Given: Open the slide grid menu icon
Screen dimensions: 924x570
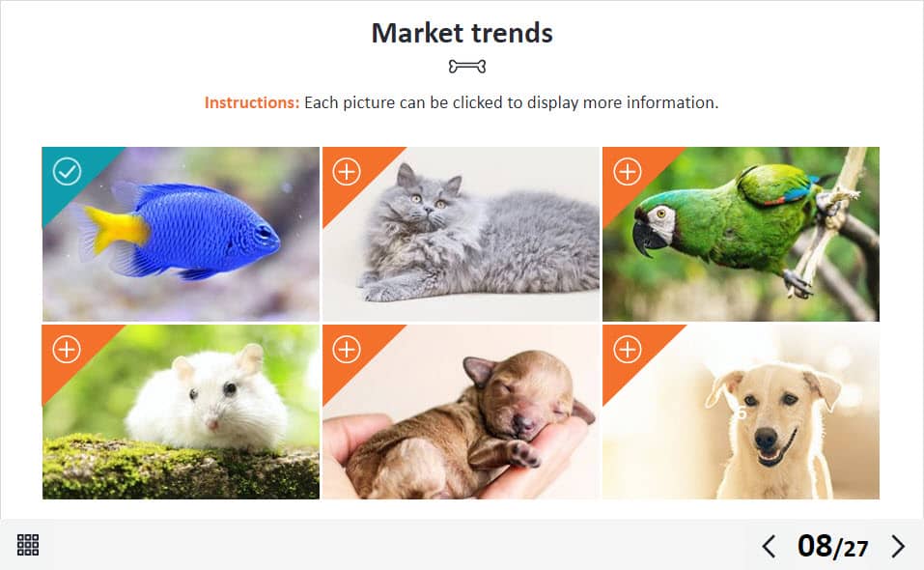Looking at the screenshot, I should tap(28, 545).
